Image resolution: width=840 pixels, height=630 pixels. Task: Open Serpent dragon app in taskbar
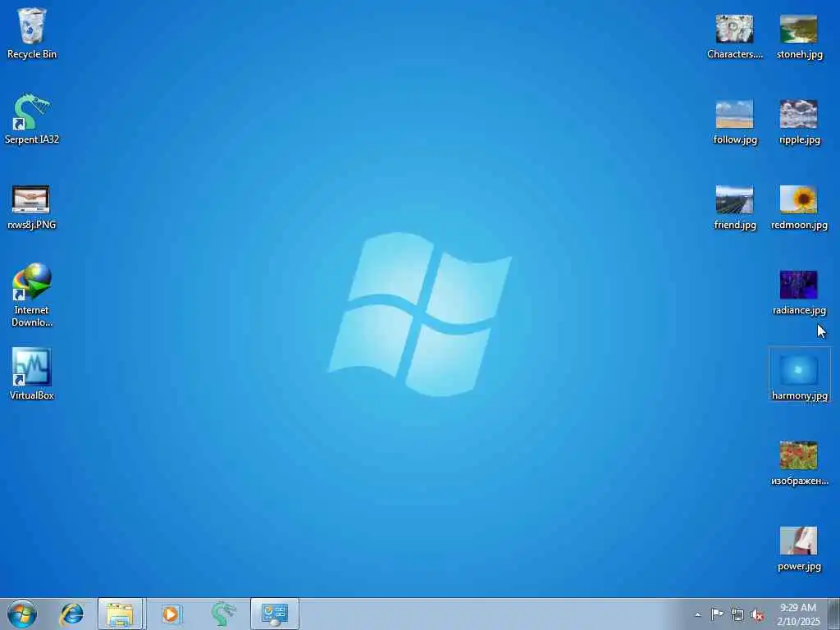223,614
